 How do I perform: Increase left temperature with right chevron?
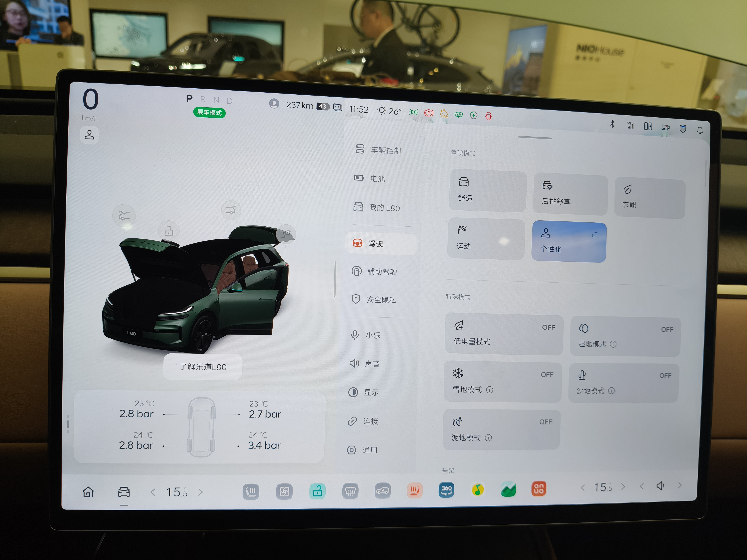pyautogui.click(x=201, y=492)
